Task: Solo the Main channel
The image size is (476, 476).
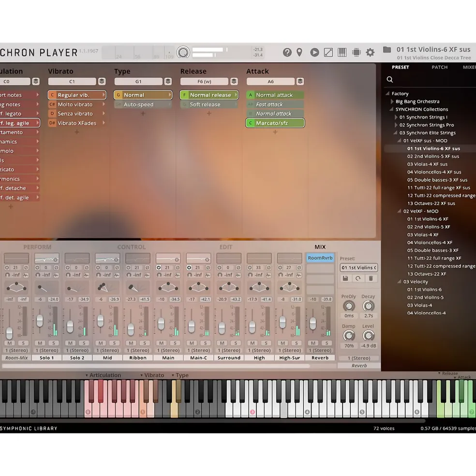Action: [x=175, y=343]
